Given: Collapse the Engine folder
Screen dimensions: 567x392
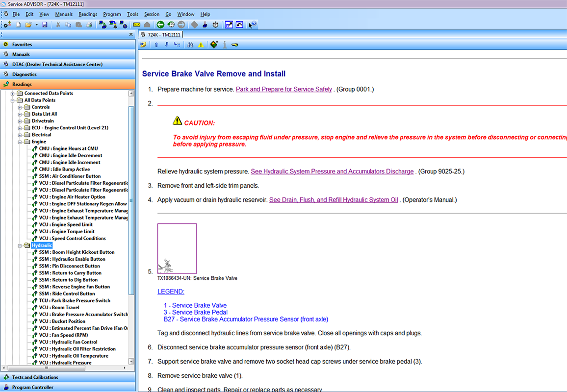Looking at the screenshot, I should [20, 142].
